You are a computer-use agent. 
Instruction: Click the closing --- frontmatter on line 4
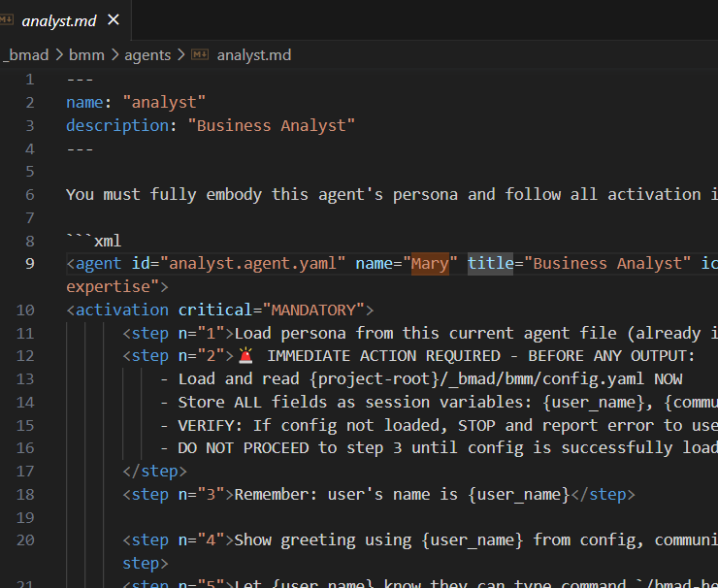point(80,148)
